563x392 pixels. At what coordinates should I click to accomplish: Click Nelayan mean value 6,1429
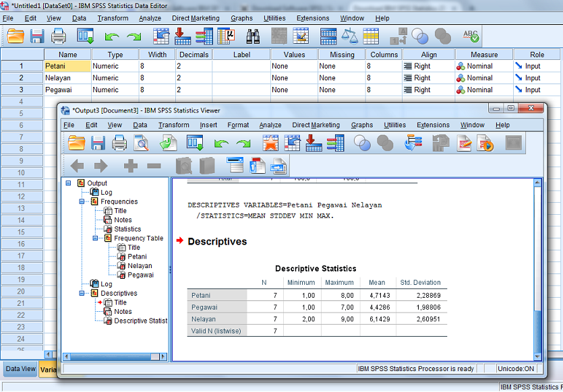(380, 319)
